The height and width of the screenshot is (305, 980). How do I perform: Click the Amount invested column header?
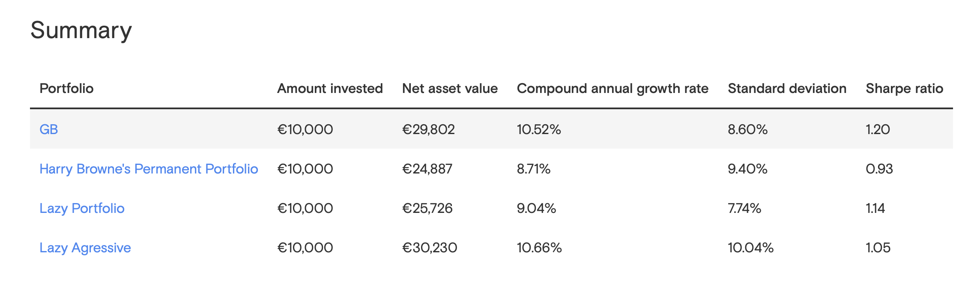coord(330,88)
